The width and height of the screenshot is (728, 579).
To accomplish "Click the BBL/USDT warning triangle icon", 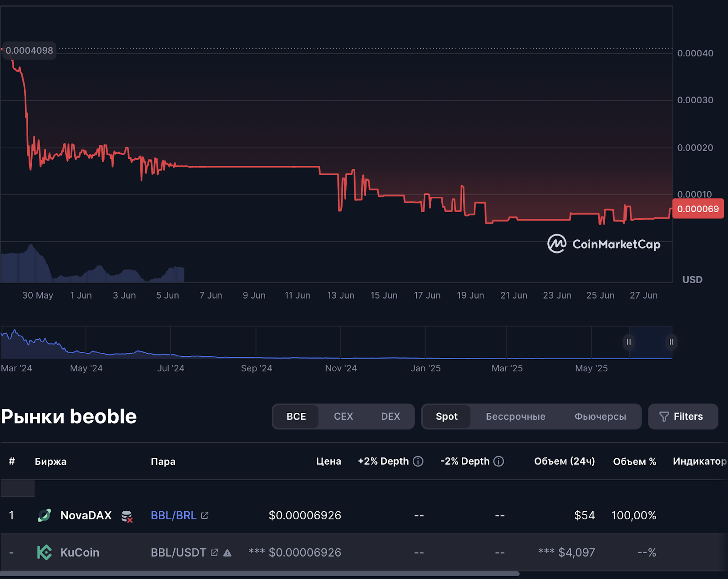I will 227,553.
